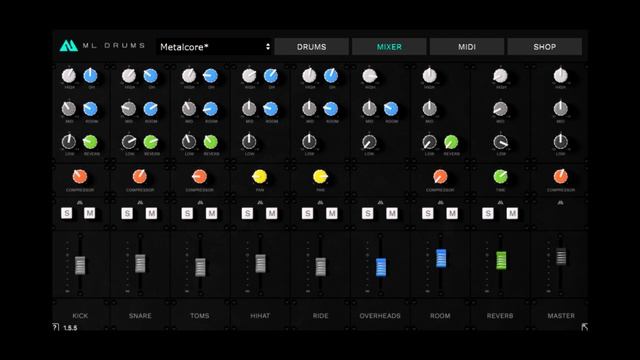Mute the Reverb channel

click(x=512, y=213)
